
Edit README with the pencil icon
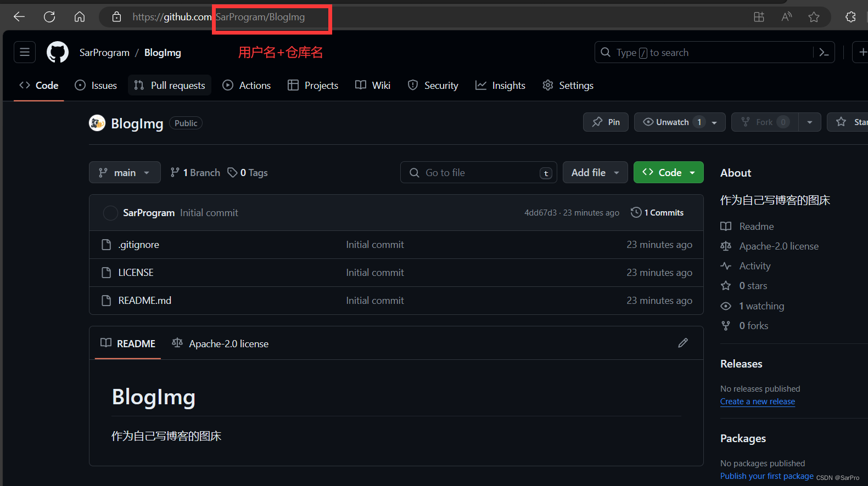pos(683,343)
